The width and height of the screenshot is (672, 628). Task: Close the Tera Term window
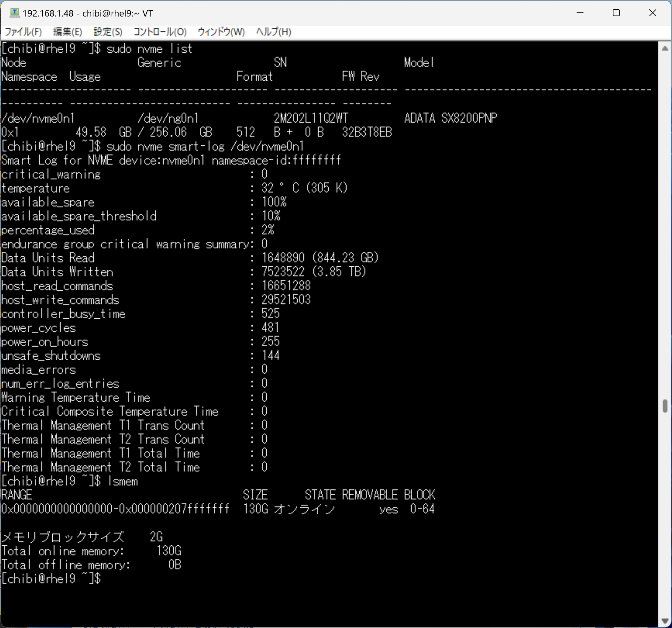pos(652,13)
